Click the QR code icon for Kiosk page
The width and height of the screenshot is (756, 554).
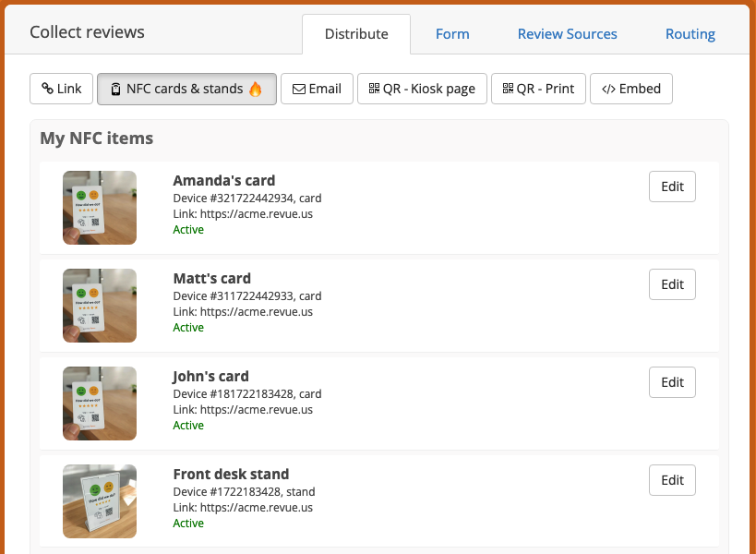[x=374, y=89]
